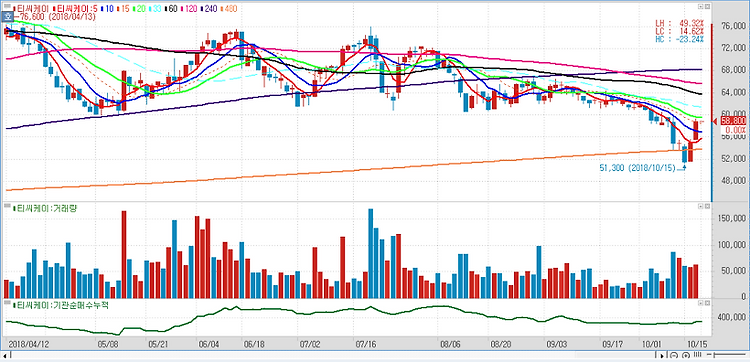Click the tallest blue volume bar near 07/16
The height and width of the screenshot is (362, 750).
coord(371,253)
